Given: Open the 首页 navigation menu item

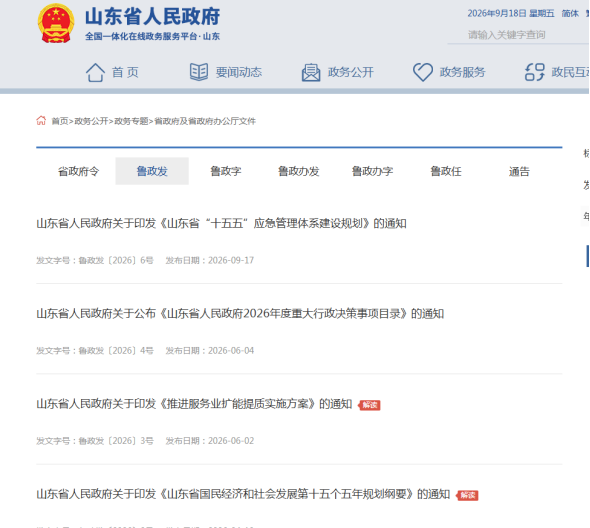Looking at the screenshot, I should pos(125,72).
